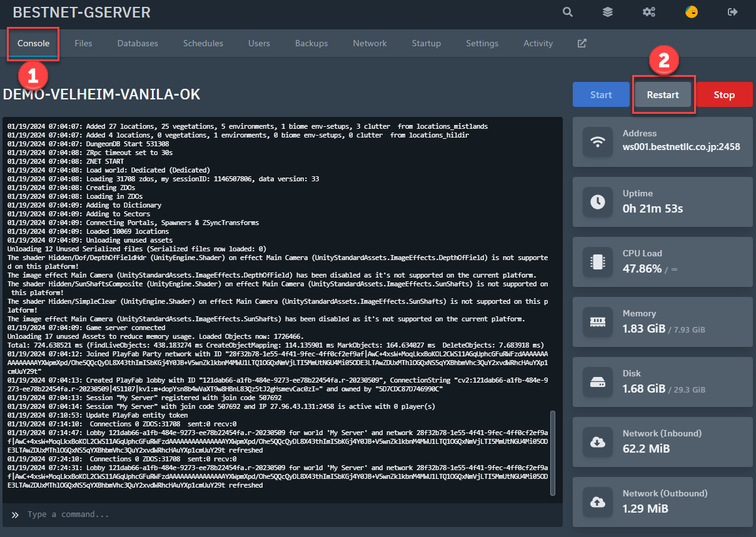Click the Start server button
756x537 pixels.
601,95
